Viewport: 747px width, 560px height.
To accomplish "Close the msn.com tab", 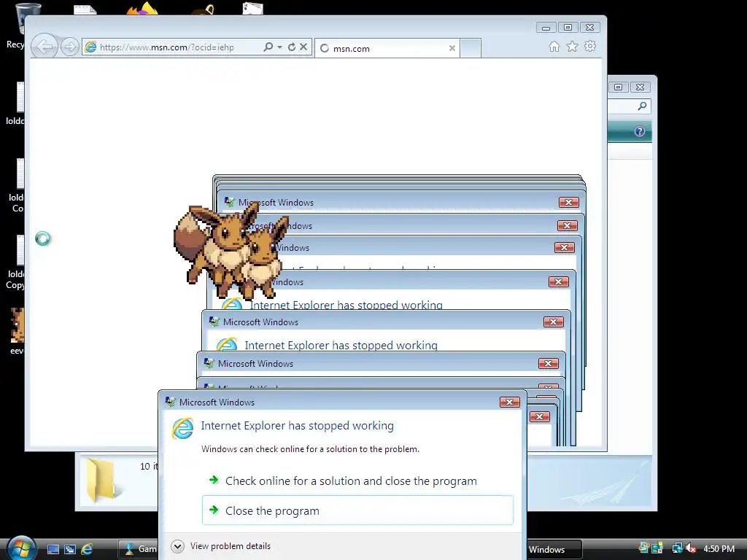I will [x=452, y=48].
